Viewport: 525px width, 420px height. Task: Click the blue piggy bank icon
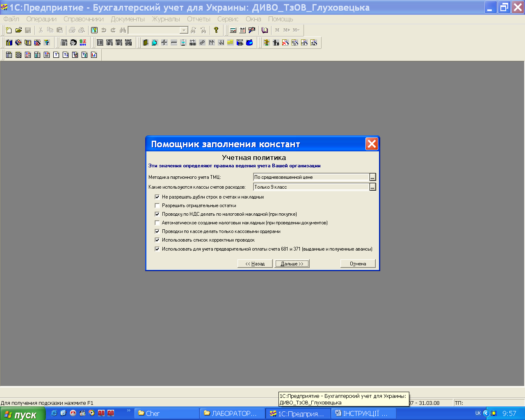click(x=249, y=42)
